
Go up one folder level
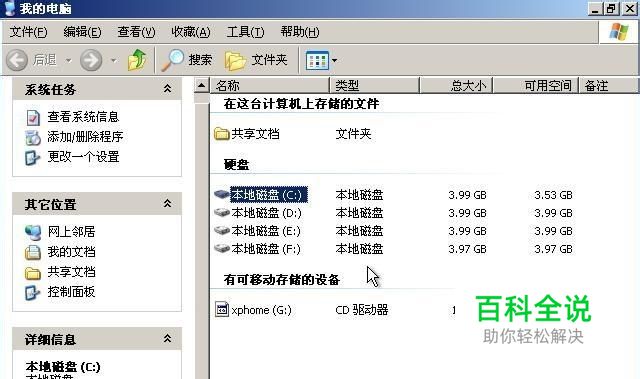coord(137,60)
